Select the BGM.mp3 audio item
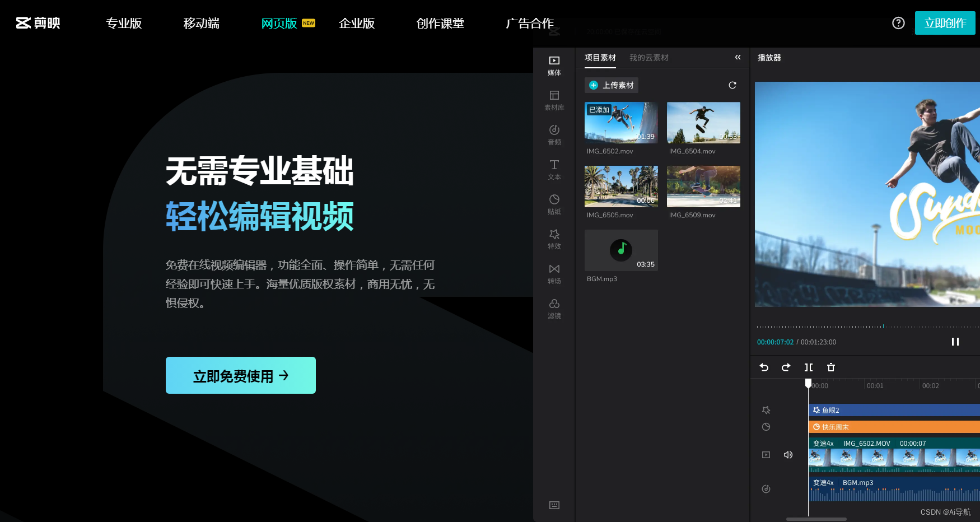This screenshot has height=522, width=980. (621, 250)
